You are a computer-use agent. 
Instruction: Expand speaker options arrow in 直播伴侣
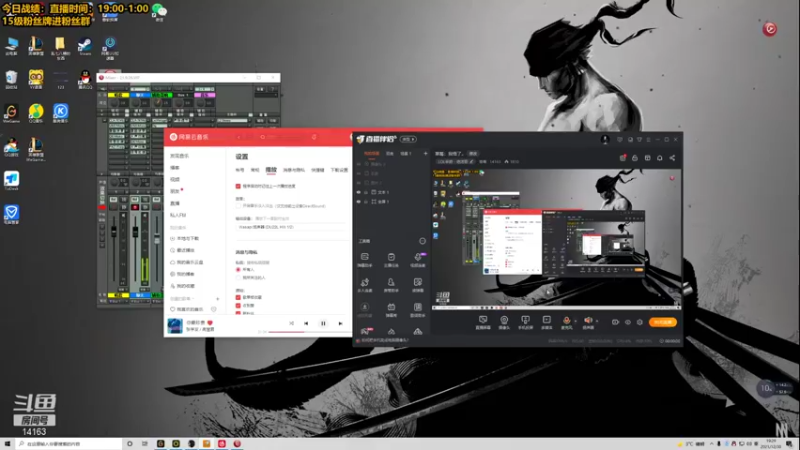click(597, 321)
